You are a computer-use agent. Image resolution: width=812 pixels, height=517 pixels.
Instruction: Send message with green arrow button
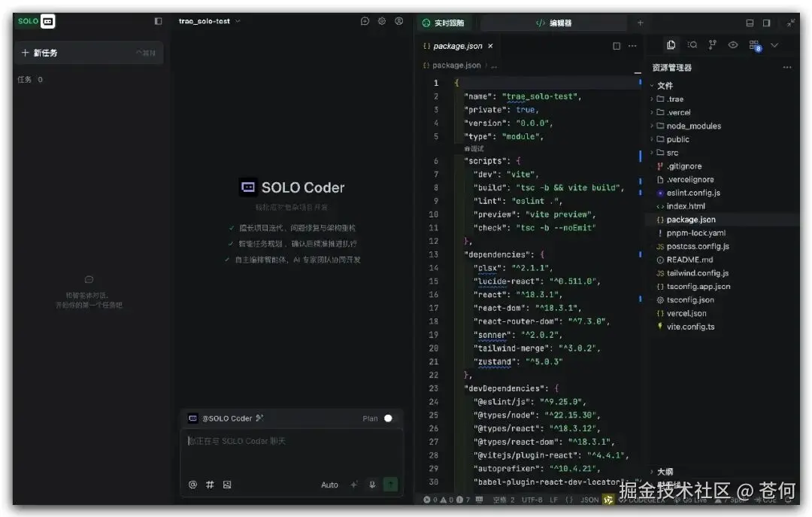390,485
